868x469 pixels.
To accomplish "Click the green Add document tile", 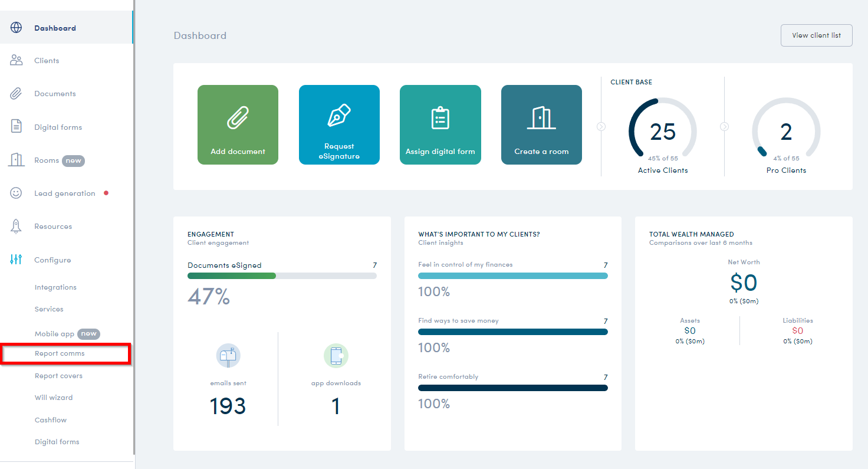I will [238, 124].
